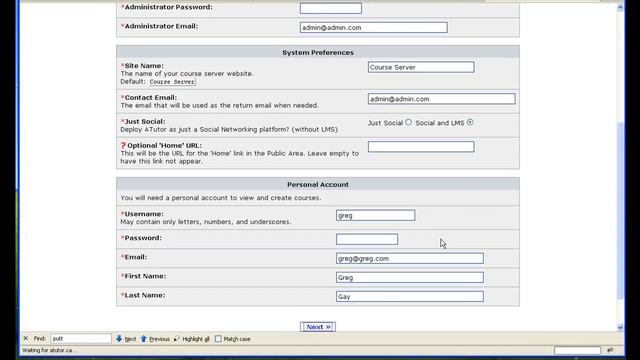
Task: Find previous match arrow icon
Action: click(x=144, y=338)
